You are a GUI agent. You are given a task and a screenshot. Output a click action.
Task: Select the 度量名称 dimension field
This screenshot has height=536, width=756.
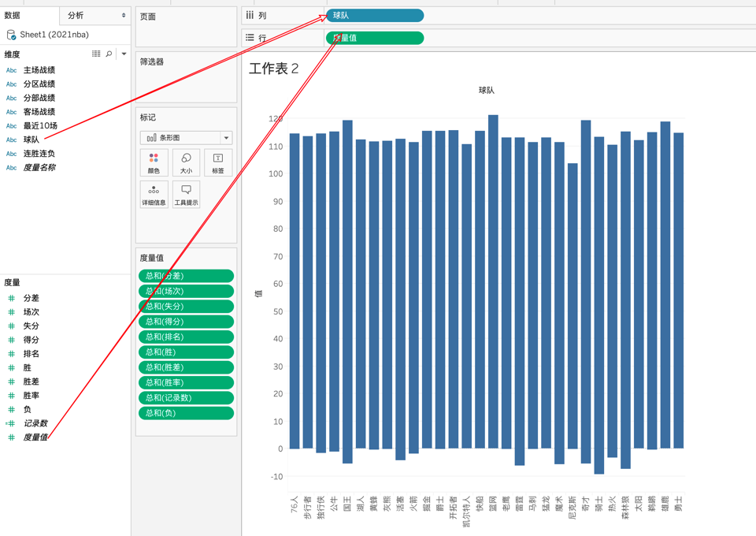coord(39,167)
